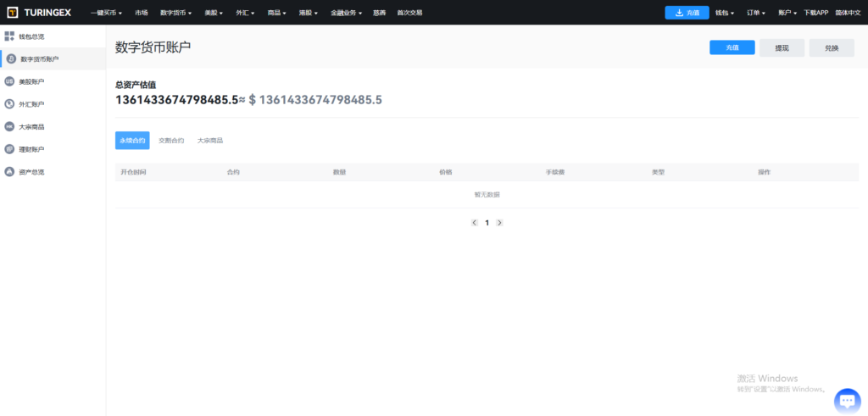The image size is (868, 416).
Task: Expand the 一键买币 dropdown menu
Action: [x=106, y=13]
